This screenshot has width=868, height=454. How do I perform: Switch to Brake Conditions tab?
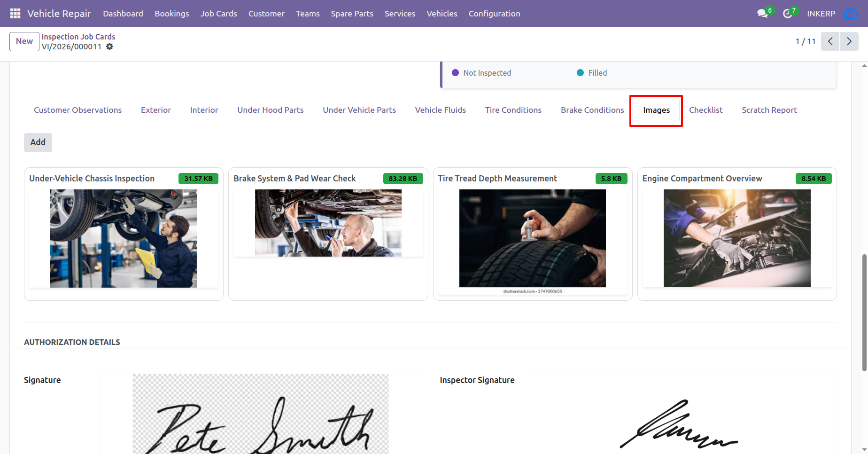click(592, 110)
